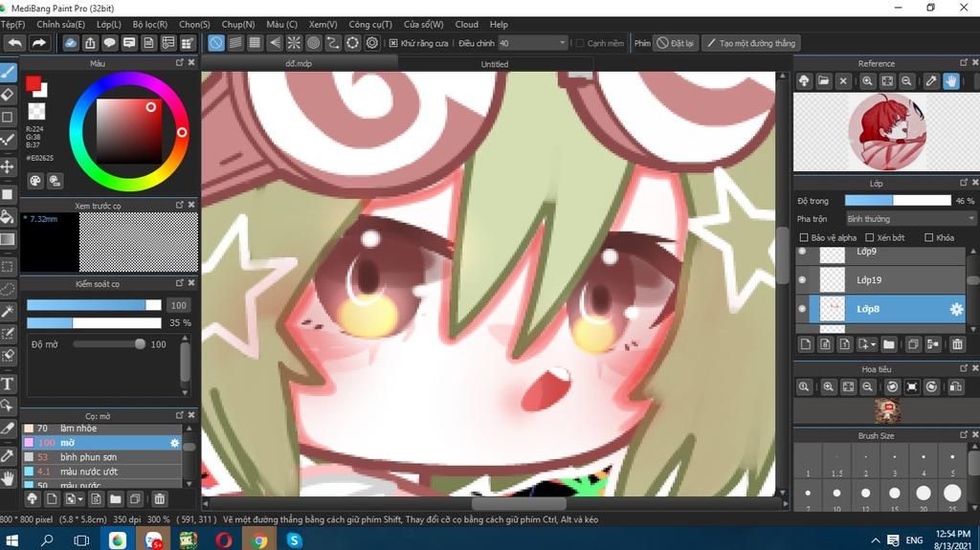The height and width of the screenshot is (550, 980).
Task: Enable the Bảo vệ alpha checkbox
Action: click(x=804, y=237)
